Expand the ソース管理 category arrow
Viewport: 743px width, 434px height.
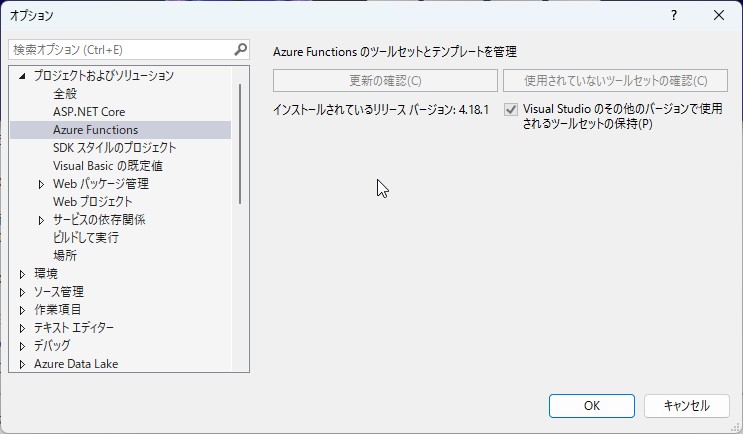click(x=22, y=292)
